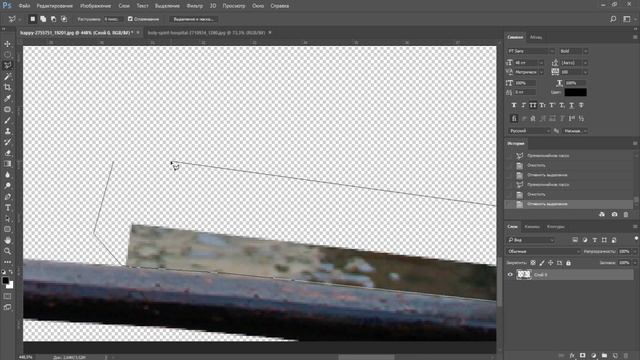Open the layer filter Вид dropdown
Image resolution: width=640 pixels, height=360 pixels.
pyautogui.click(x=531, y=240)
